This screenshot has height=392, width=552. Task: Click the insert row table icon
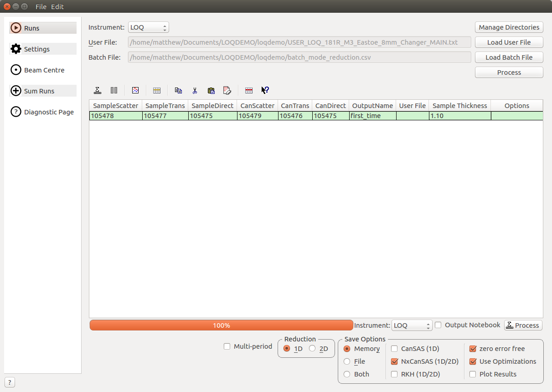tap(157, 90)
